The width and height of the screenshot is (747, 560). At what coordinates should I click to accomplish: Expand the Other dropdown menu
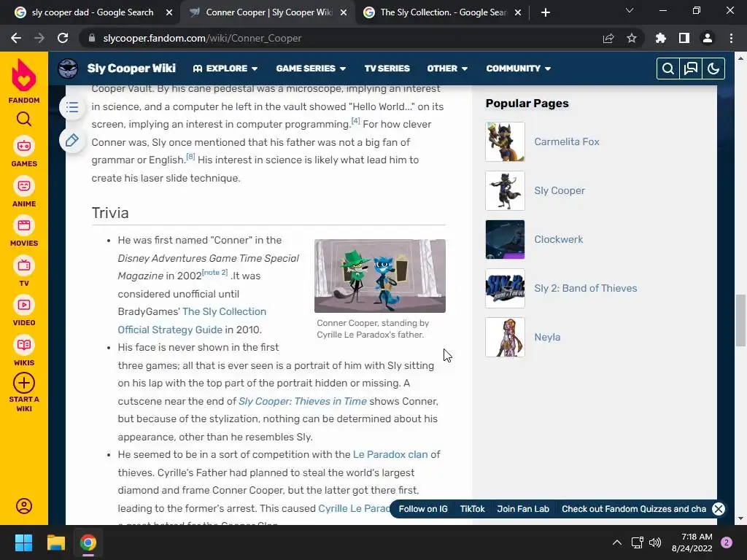(x=447, y=69)
